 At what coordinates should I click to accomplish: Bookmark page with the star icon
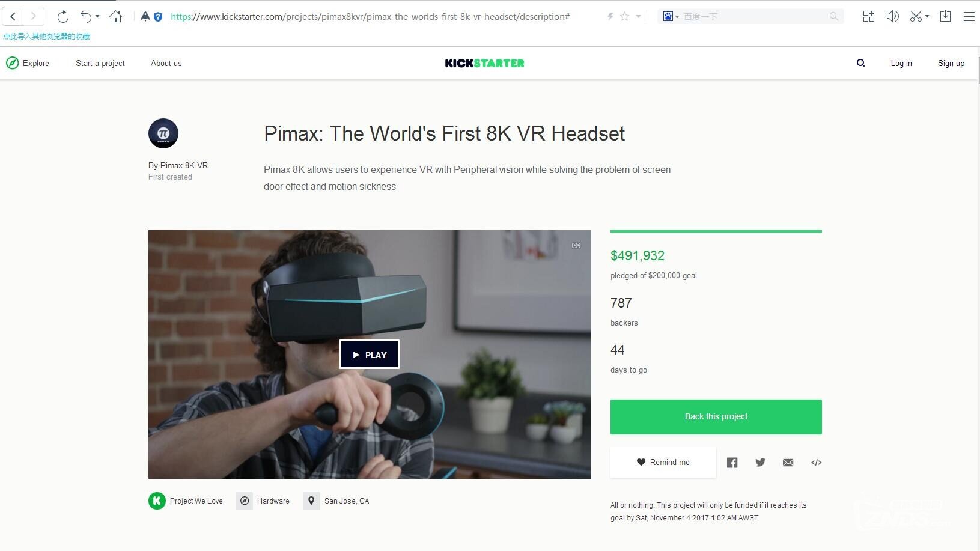[624, 16]
